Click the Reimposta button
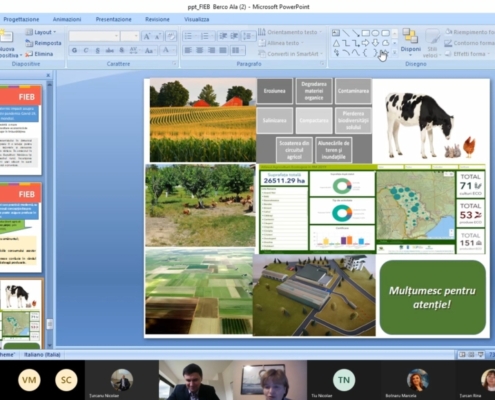495x400 pixels. (44, 43)
